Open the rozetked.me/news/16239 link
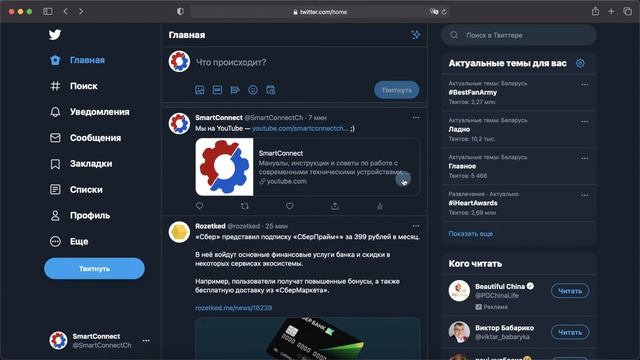 (233, 308)
